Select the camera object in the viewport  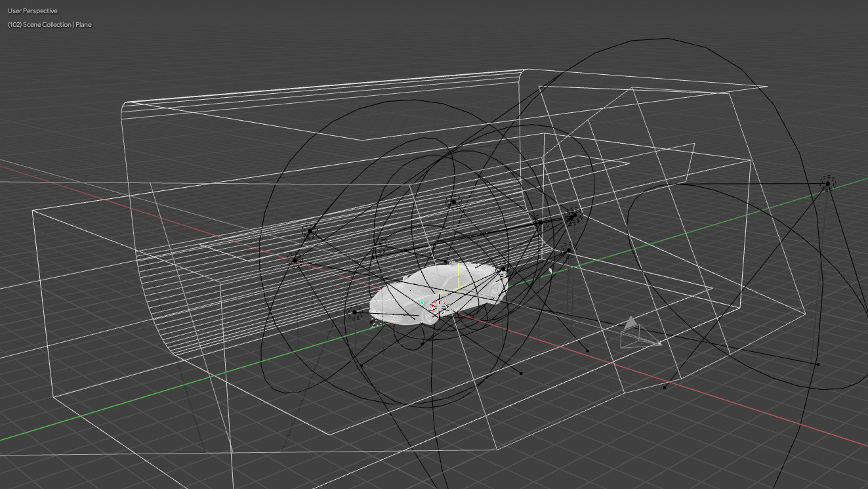(x=640, y=333)
